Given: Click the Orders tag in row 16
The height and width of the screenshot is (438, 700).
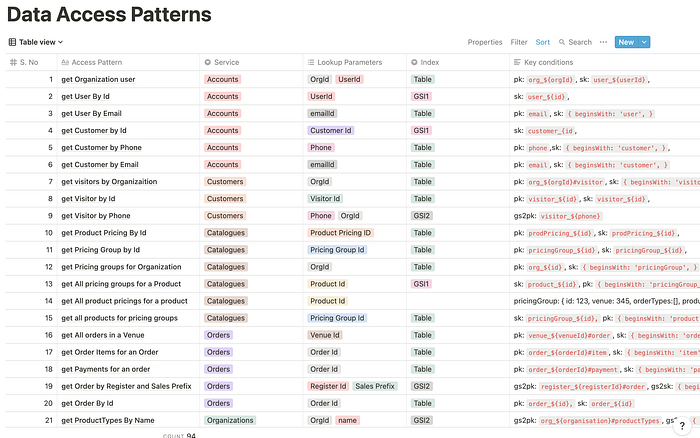Looking at the screenshot, I should click(218, 335).
